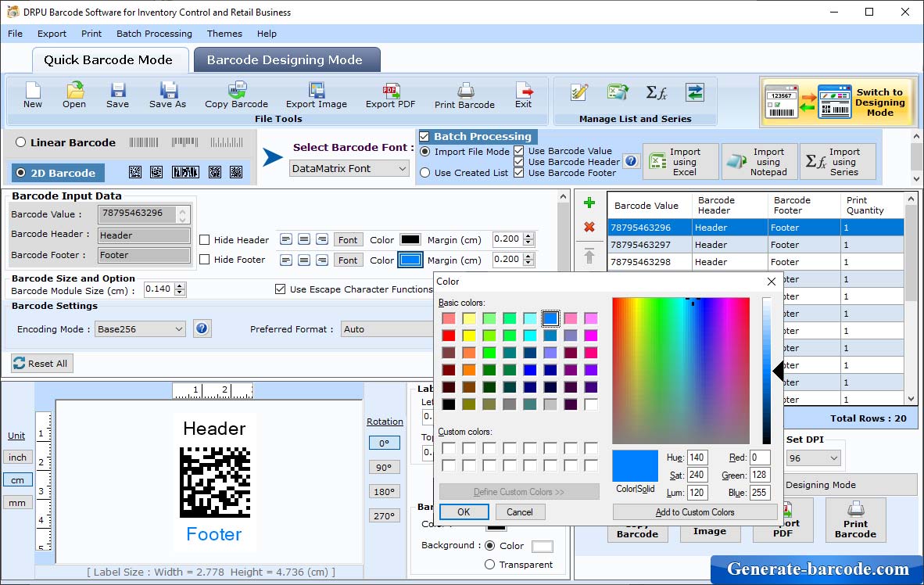Open the Encoding Mode dropdown
The width and height of the screenshot is (924, 585).
pos(140,329)
